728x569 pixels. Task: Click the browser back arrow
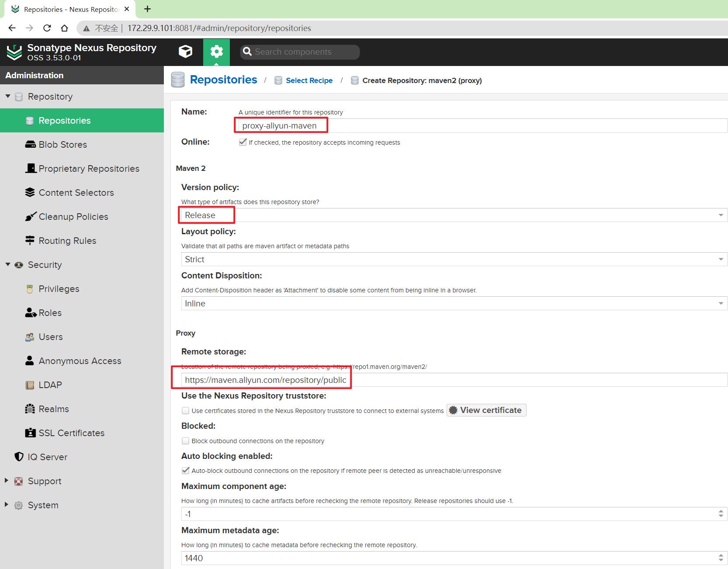(x=12, y=28)
